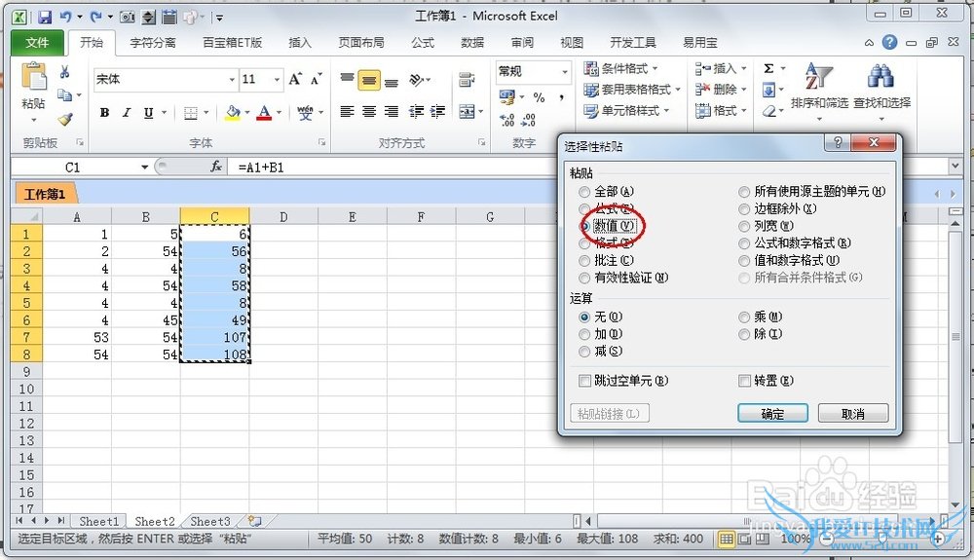Open the number format 常规 dropdown
Screen dimensions: 974x560
pyautogui.click(x=565, y=71)
